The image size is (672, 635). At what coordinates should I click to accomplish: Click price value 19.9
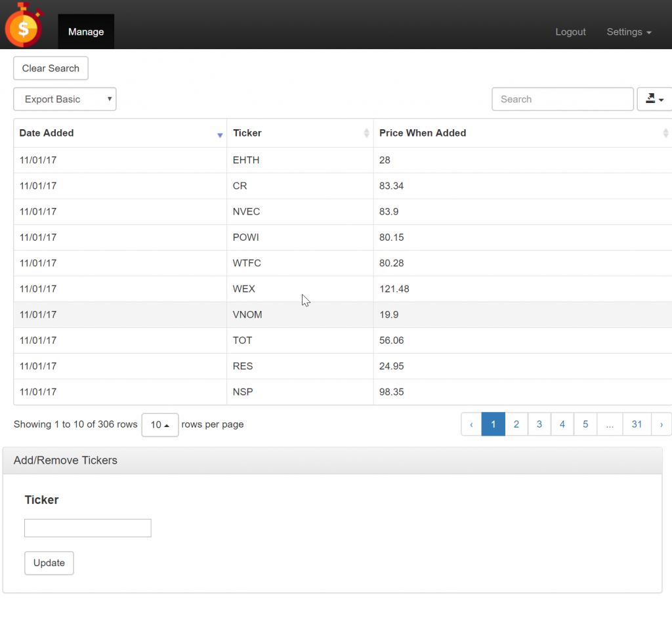[x=388, y=314]
